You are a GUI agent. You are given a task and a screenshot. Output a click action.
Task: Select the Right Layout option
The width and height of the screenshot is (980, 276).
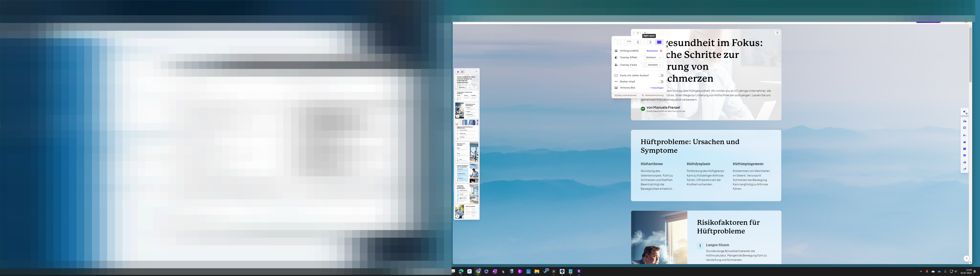[x=649, y=42]
